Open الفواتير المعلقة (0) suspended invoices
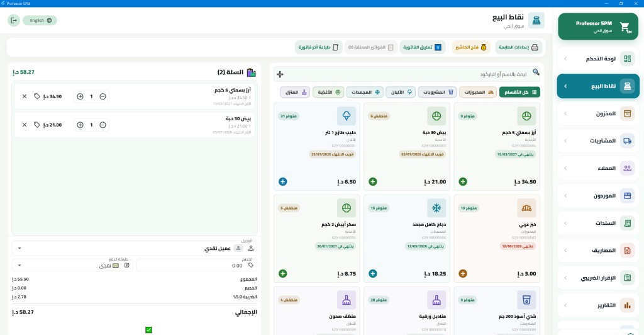The height and width of the screenshot is (335, 644). coord(370,47)
